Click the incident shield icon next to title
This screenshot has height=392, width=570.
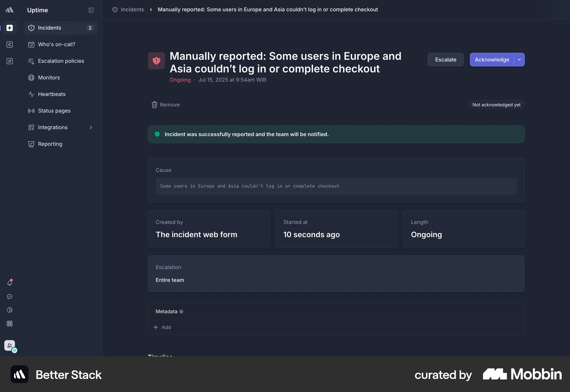pos(156,61)
